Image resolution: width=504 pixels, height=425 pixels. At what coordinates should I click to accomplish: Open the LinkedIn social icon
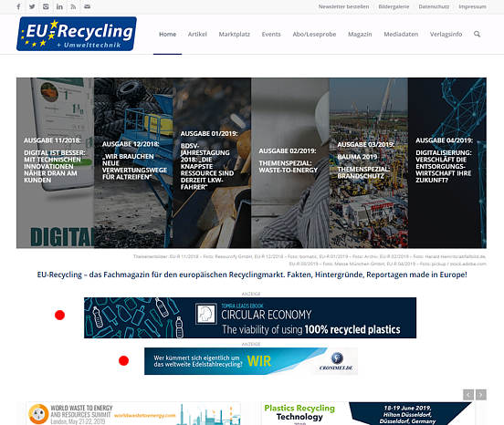59,6
